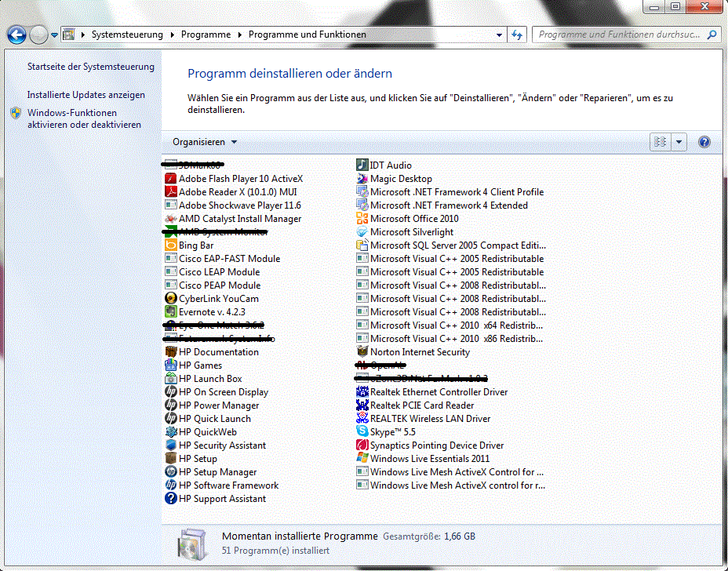Click the Systemsteuerung breadcrumb

tap(127, 35)
